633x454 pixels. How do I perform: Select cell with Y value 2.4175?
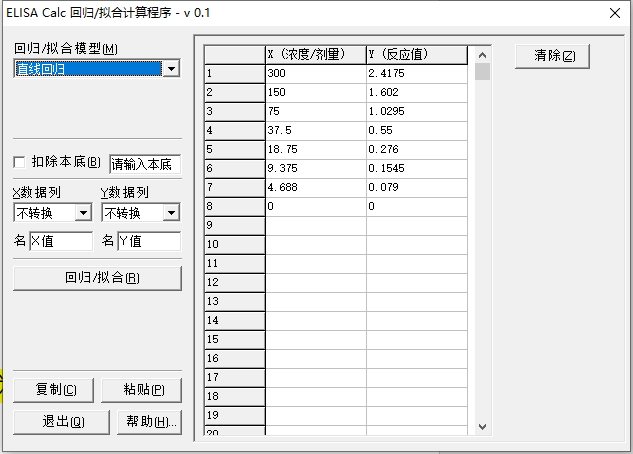pos(417,74)
